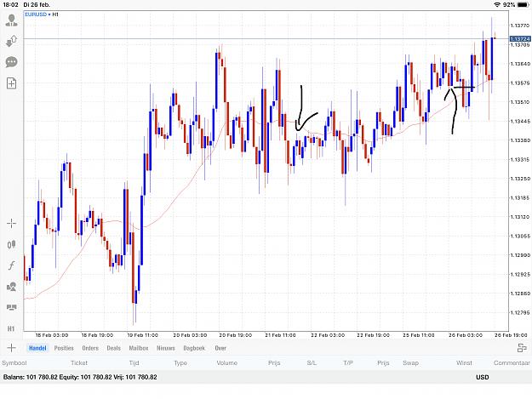Select the crosshair cursor tool
The height and width of the screenshot is (399, 532).
point(12,223)
